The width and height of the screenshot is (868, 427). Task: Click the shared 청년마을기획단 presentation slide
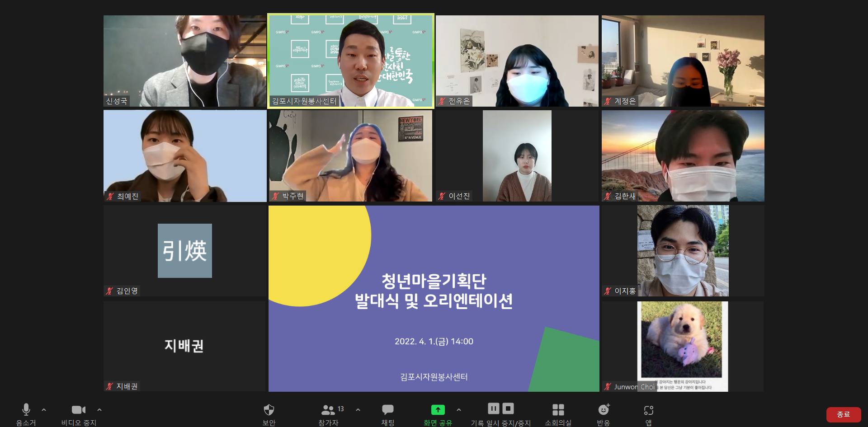click(434, 298)
